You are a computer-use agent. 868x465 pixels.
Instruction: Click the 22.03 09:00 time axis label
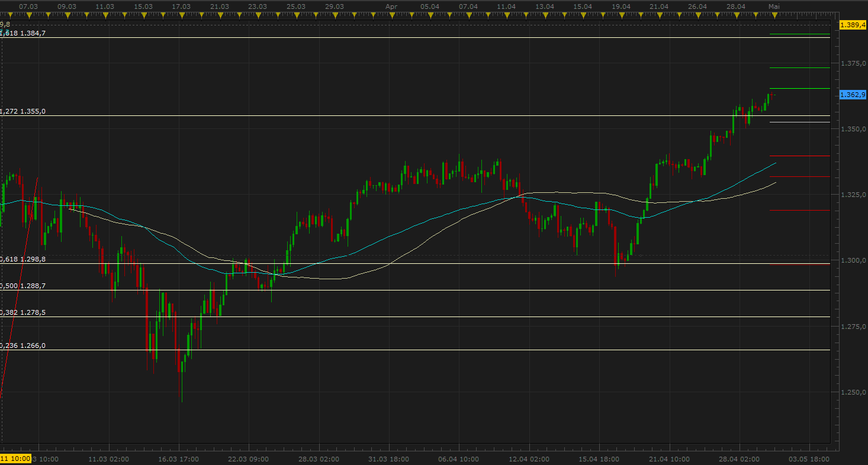coord(249,458)
